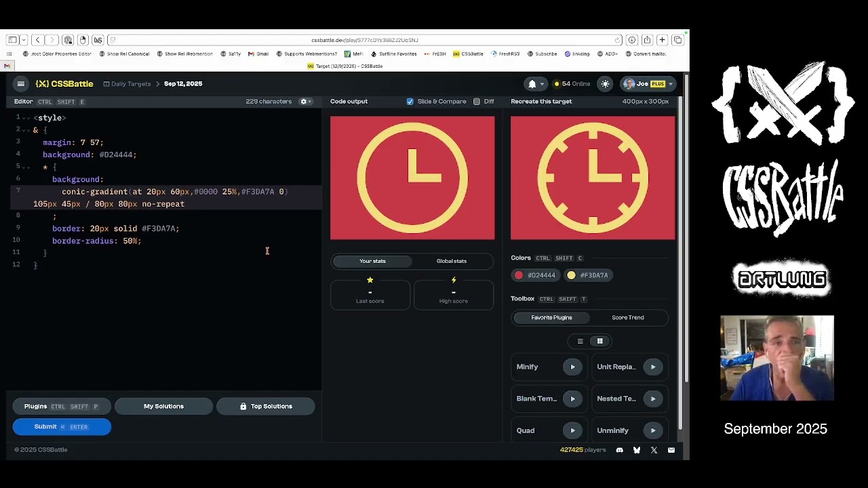Screen dimensions: 868x488
Task: Run the Blank Template plugin
Action: 572,399
